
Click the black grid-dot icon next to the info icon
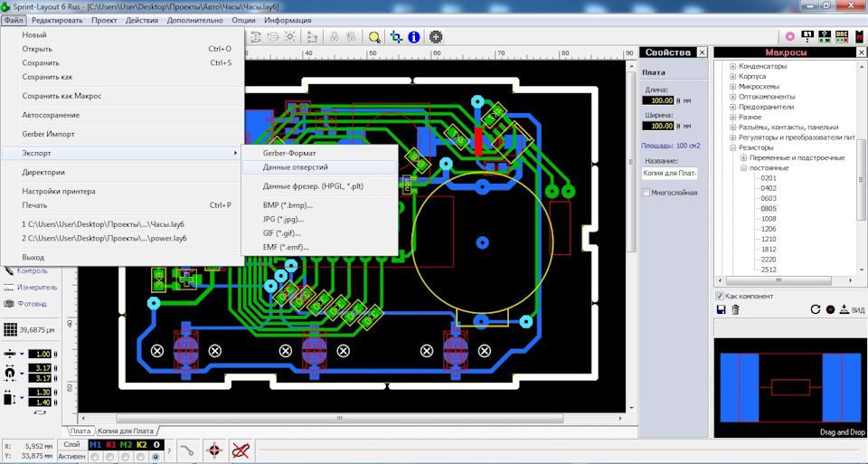(x=436, y=37)
